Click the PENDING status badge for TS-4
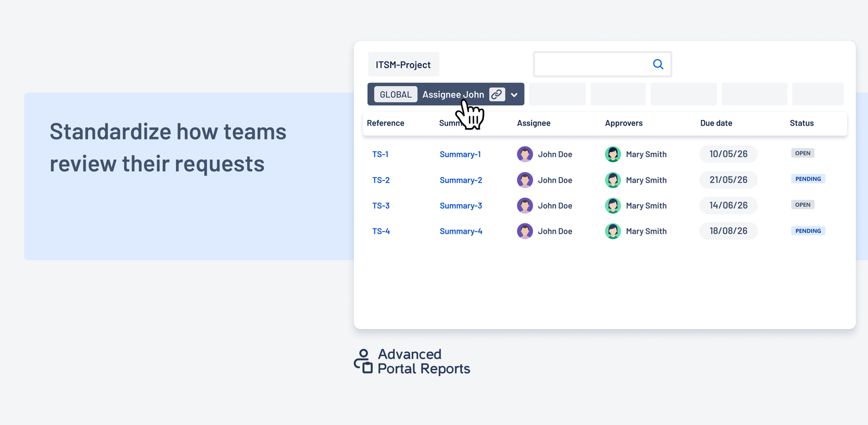The width and height of the screenshot is (868, 425). (x=808, y=231)
